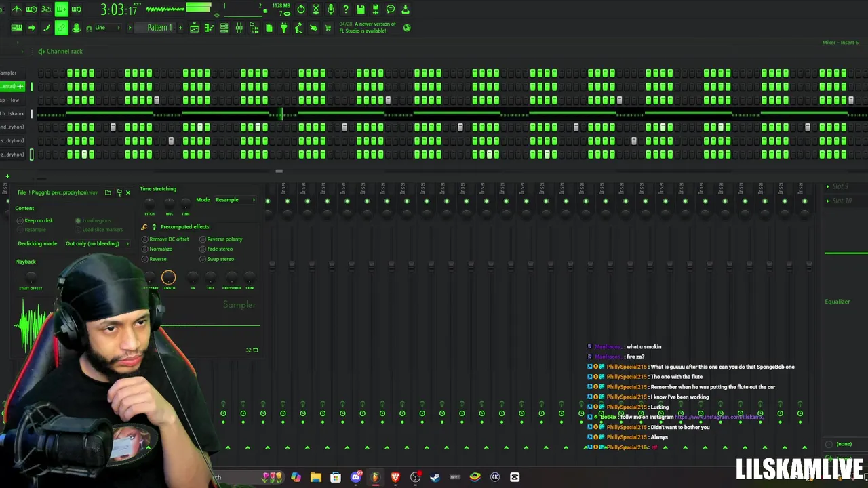Click the Trim knob
Screen dimensions: 868x488
coord(250,277)
